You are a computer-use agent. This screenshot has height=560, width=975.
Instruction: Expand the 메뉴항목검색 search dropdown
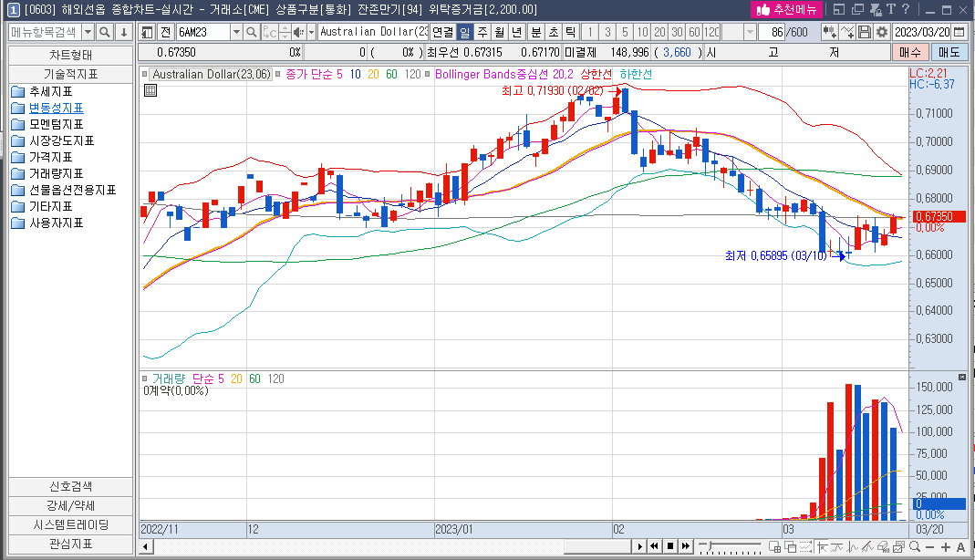tap(88, 32)
